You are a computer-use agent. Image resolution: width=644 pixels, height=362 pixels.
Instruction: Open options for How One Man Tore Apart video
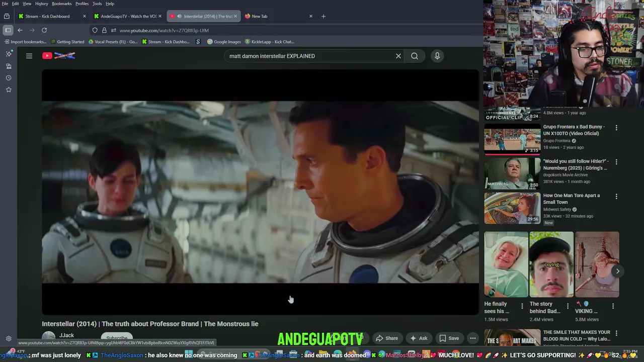pos(616,197)
